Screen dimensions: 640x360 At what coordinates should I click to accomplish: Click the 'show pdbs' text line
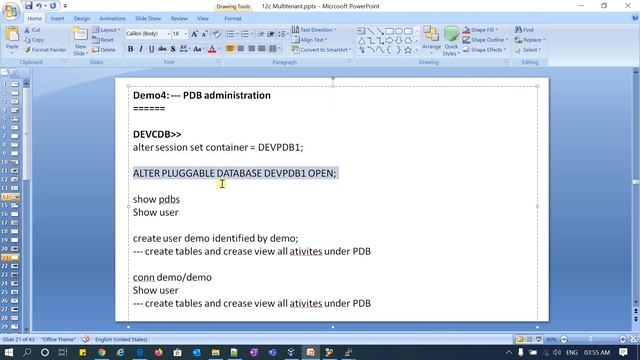pos(156,199)
